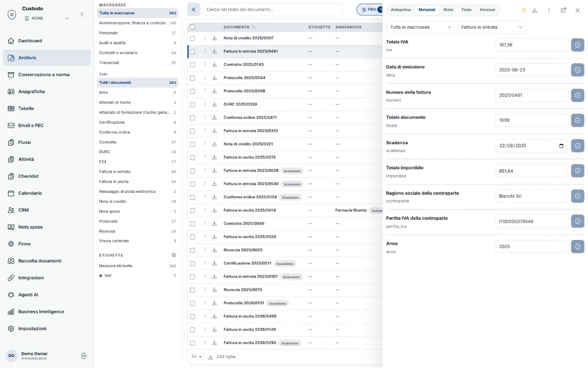Switch to the Testo tab
588x368 pixels.
point(466,10)
